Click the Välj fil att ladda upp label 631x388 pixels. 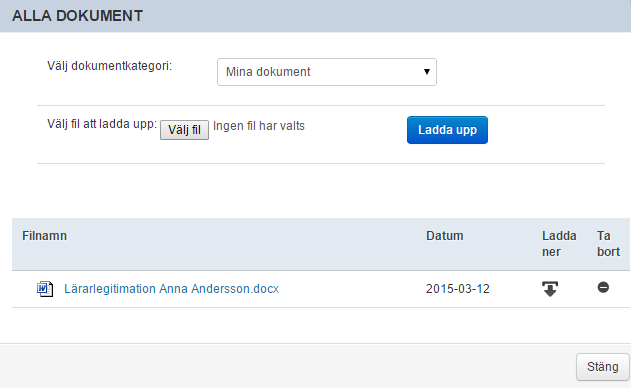coord(102,124)
